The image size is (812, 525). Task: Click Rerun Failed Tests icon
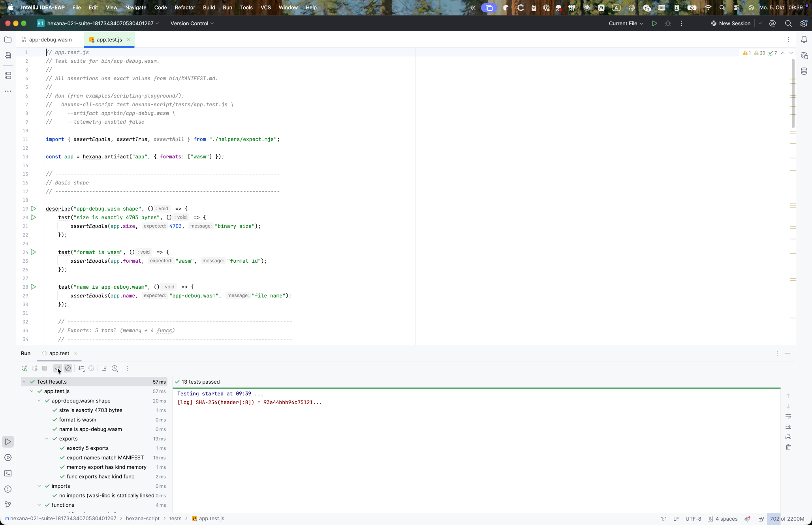tap(35, 368)
